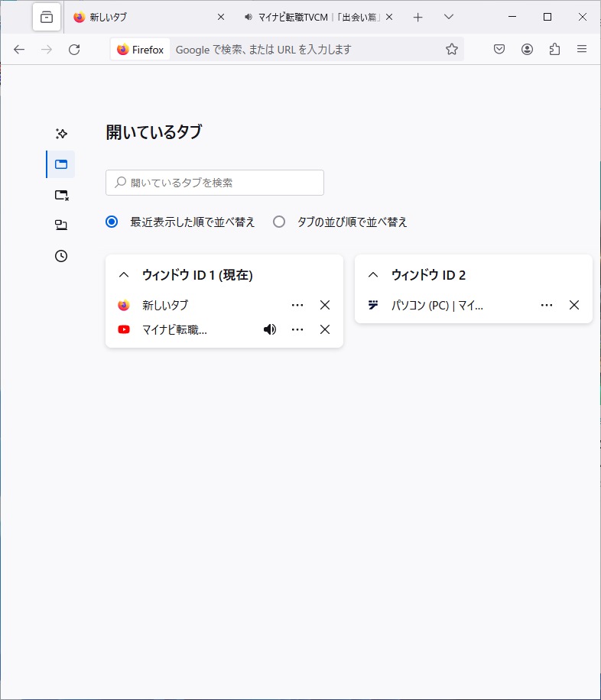Open more options for the パソコン (PC) row

[x=547, y=306]
